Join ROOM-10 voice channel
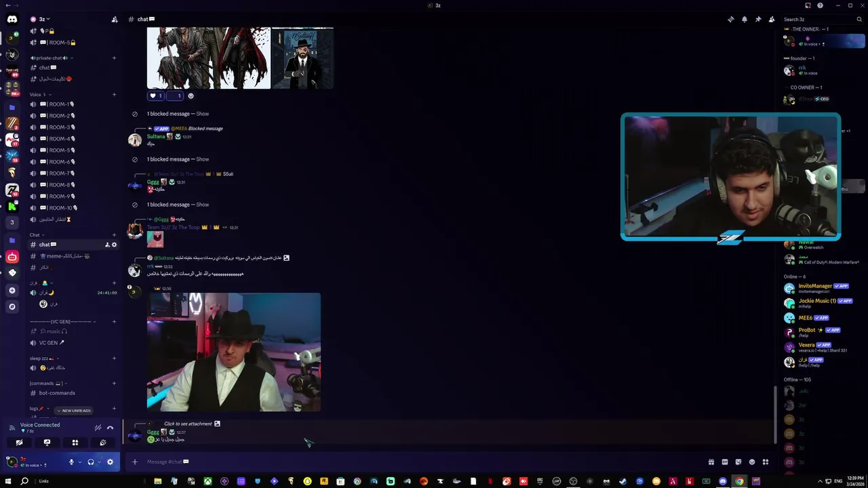868x488 pixels. [73, 207]
